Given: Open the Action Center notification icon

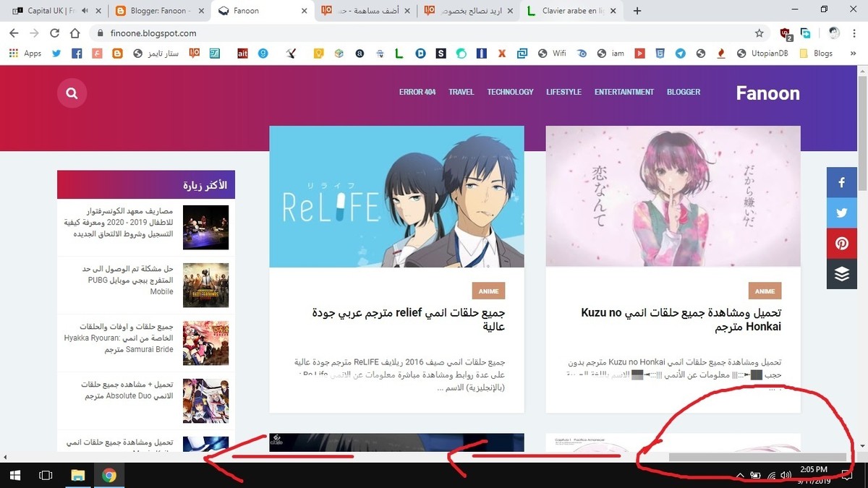Looking at the screenshot, I should click(847, 475).
